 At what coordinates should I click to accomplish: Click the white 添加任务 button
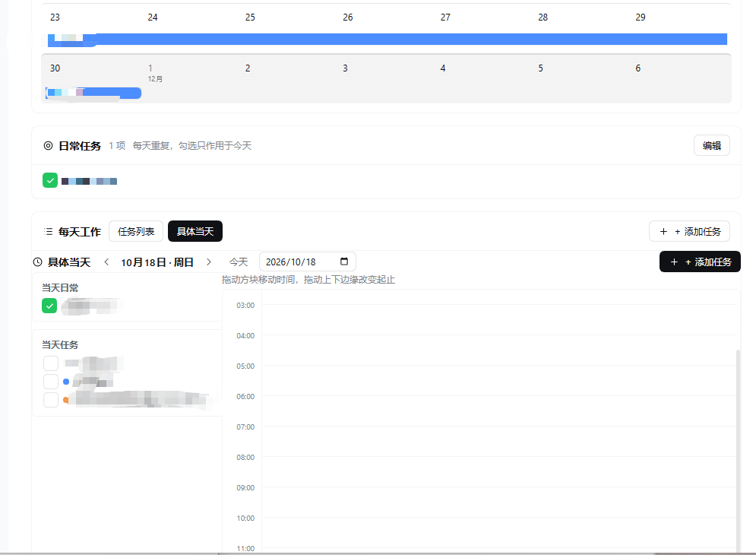tap(689, 231)
